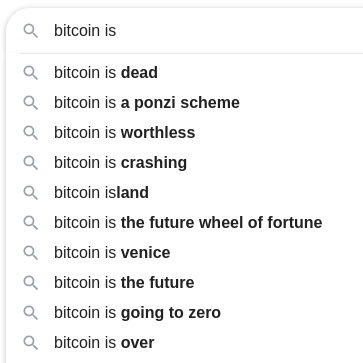The height and width of the screenshot is (363, 363).
Task: Click the search icon next to "bitcoin island"
Action: (x=31, y=193)
